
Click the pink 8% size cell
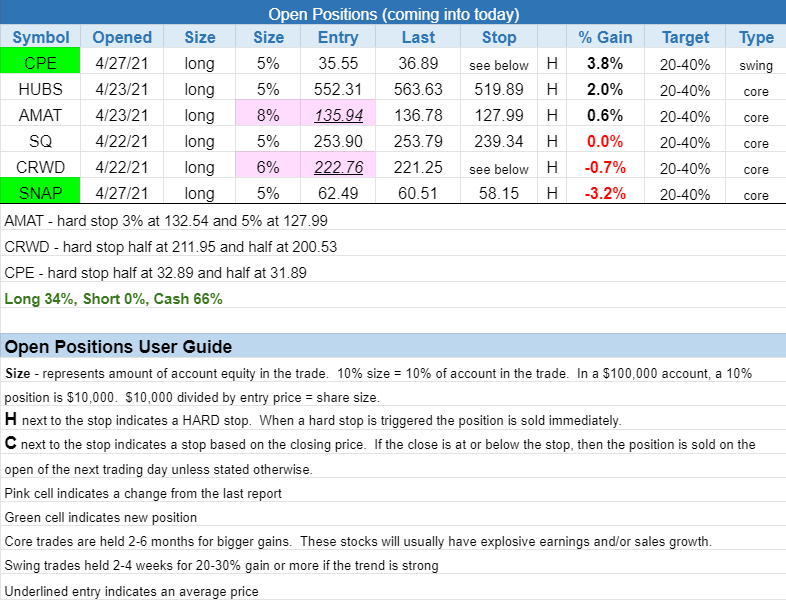(x=268, y=113)
